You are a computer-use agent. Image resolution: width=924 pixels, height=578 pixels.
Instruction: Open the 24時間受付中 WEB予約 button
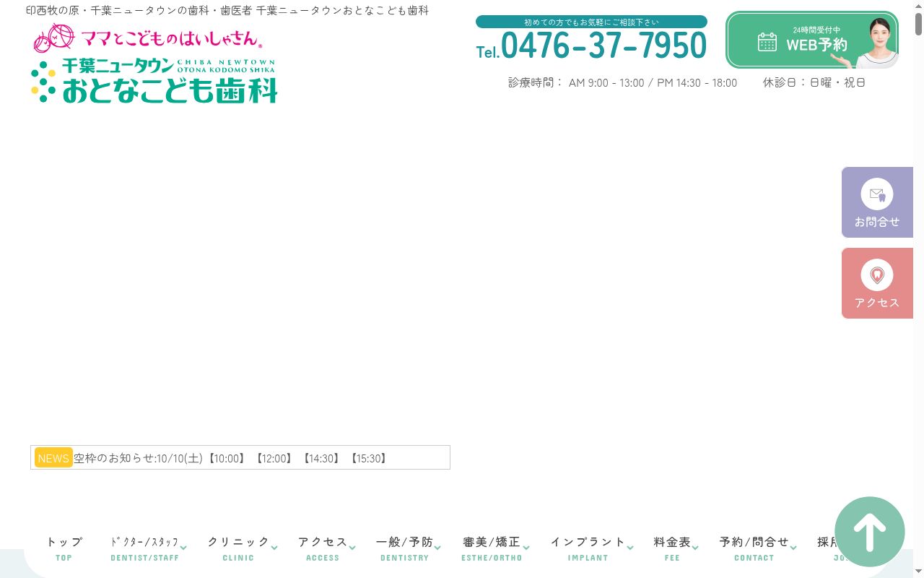pos(812,40)
